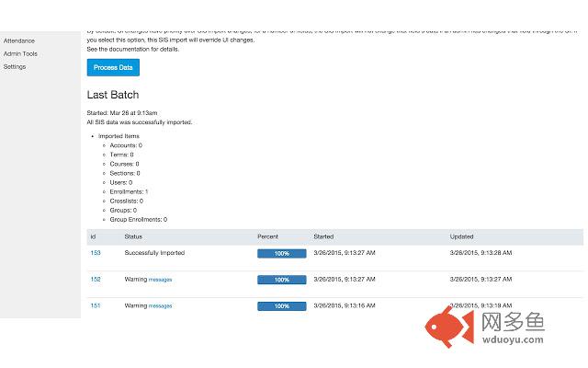Go to Admin Tools in the sidebar

coord(20,54)
